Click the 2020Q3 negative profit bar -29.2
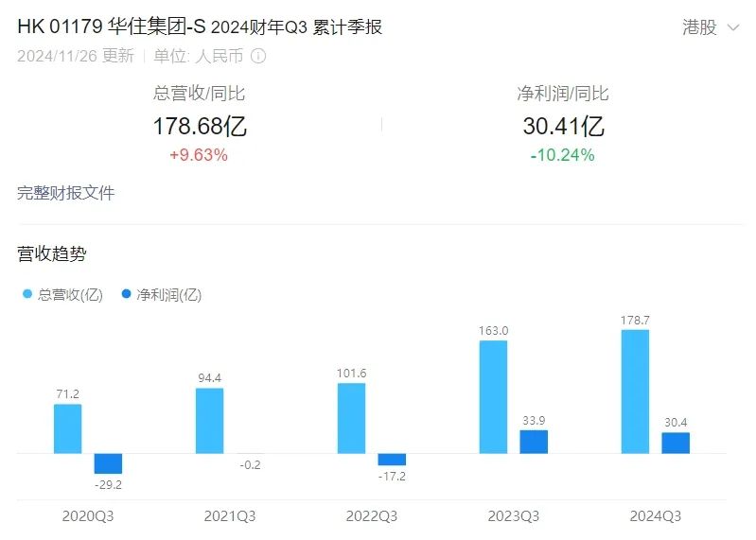The image size is (756, 540). pyautogui.click(x=108, y=463)
